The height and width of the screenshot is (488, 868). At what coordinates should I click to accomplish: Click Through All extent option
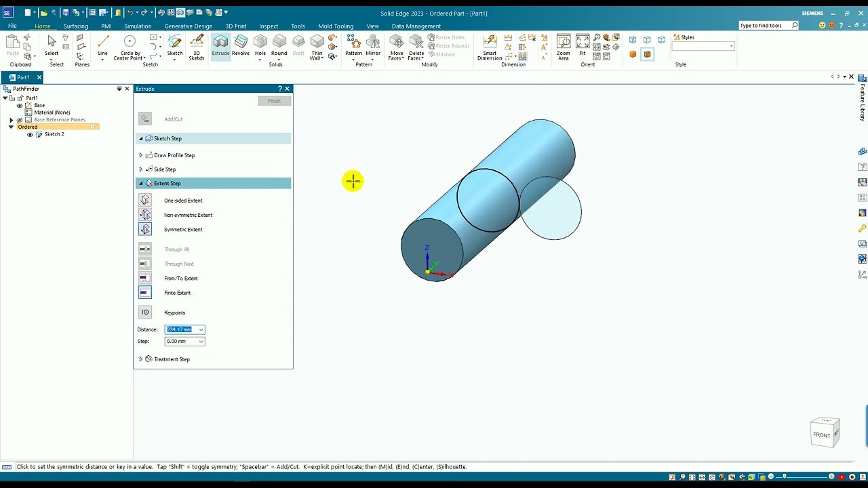(145, 249)
